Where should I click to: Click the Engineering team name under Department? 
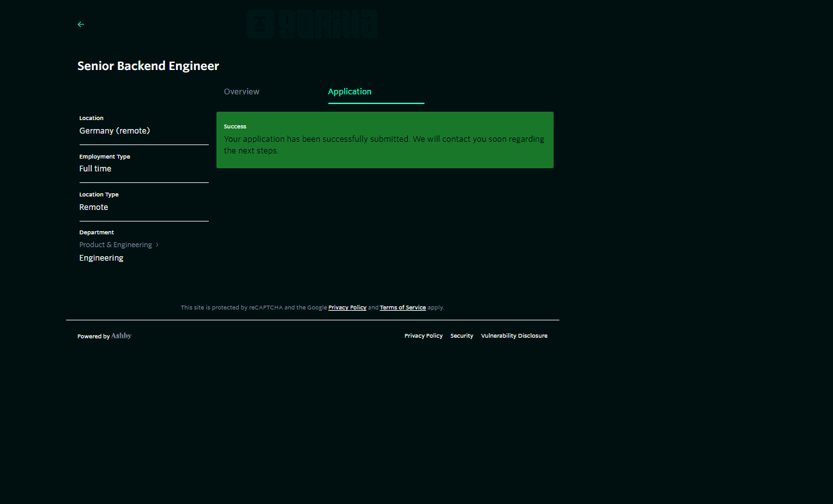click(101, 258)
